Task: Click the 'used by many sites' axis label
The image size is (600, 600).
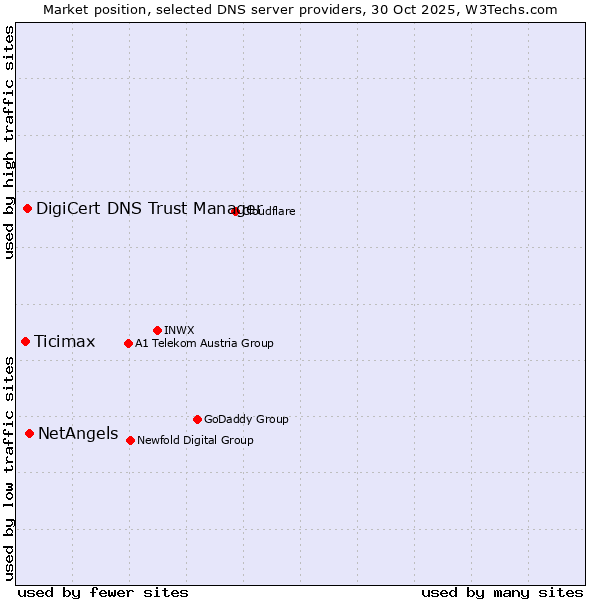Action: [502, 592]
